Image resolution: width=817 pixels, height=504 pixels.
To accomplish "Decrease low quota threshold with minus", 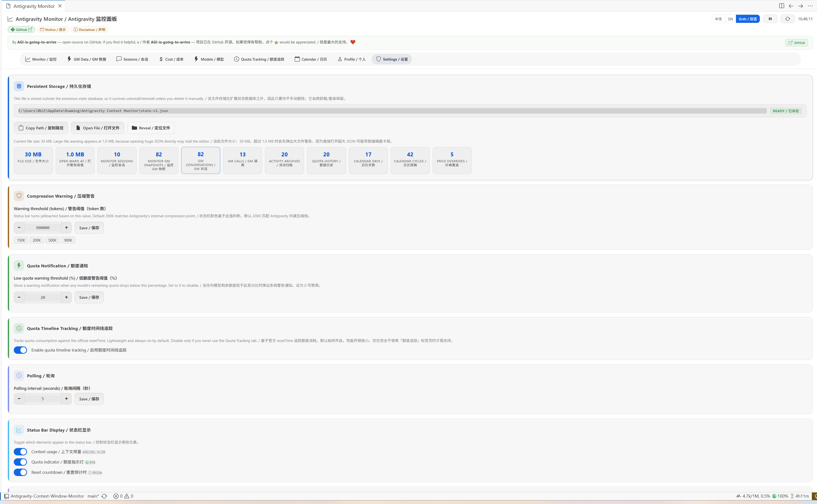I will click(x=19, y=297).
